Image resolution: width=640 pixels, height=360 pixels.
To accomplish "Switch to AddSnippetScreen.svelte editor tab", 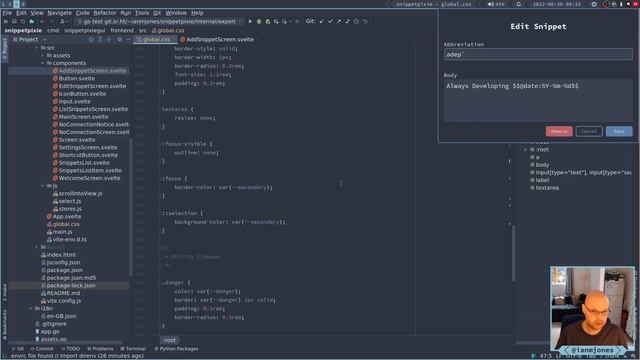I will 217,40.
